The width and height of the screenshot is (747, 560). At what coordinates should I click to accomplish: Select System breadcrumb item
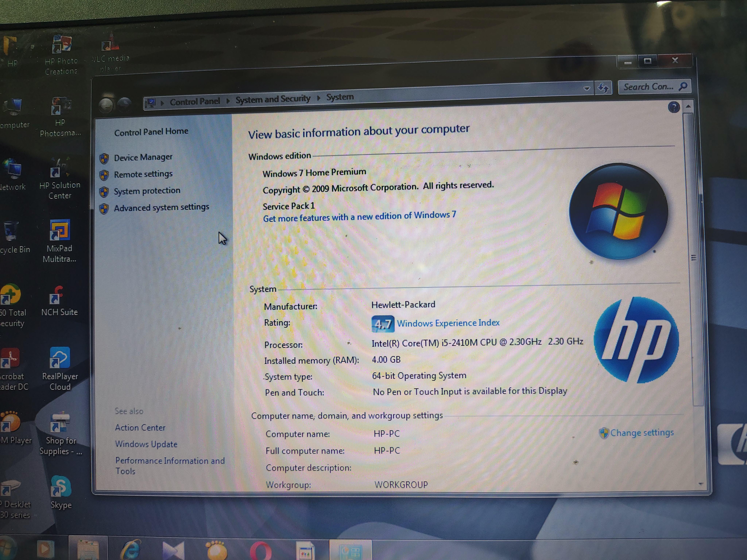click(340, 97)
